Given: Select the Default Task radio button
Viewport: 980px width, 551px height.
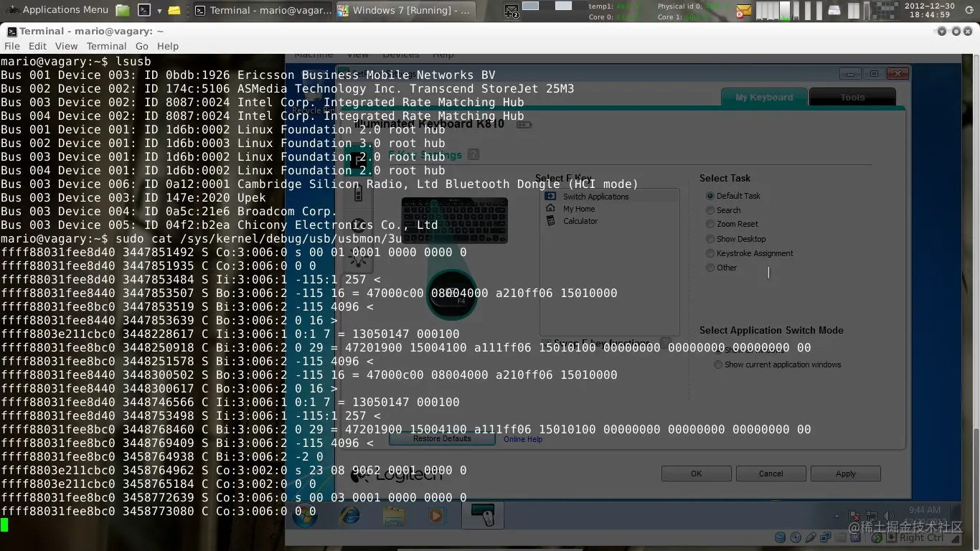Looking at the screenshot, I should coord(710,196).
